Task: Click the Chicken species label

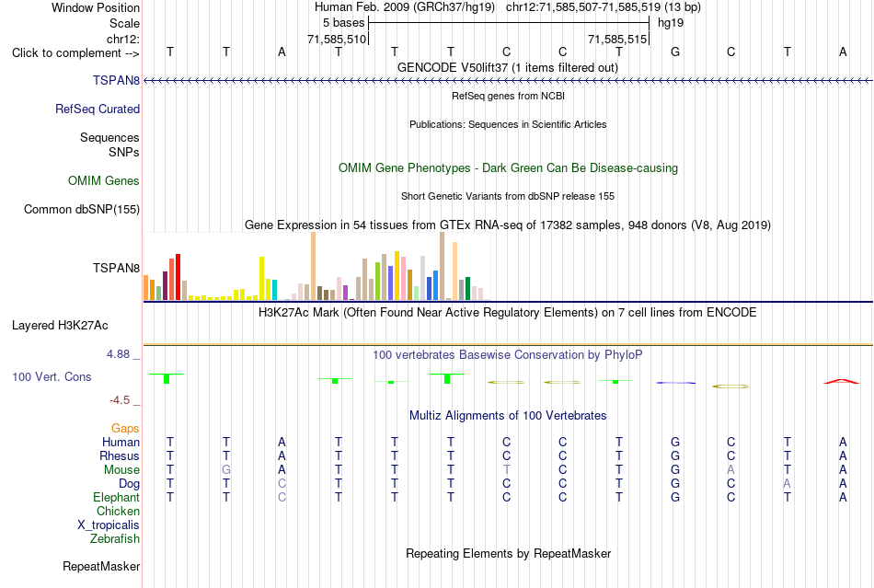Action: pyautogui.click(x=118, y=511)
